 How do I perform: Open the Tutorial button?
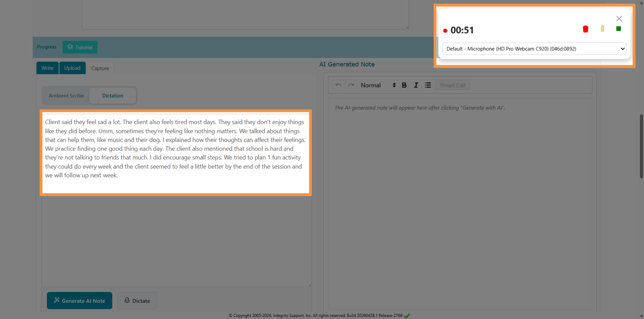point(80,47)
